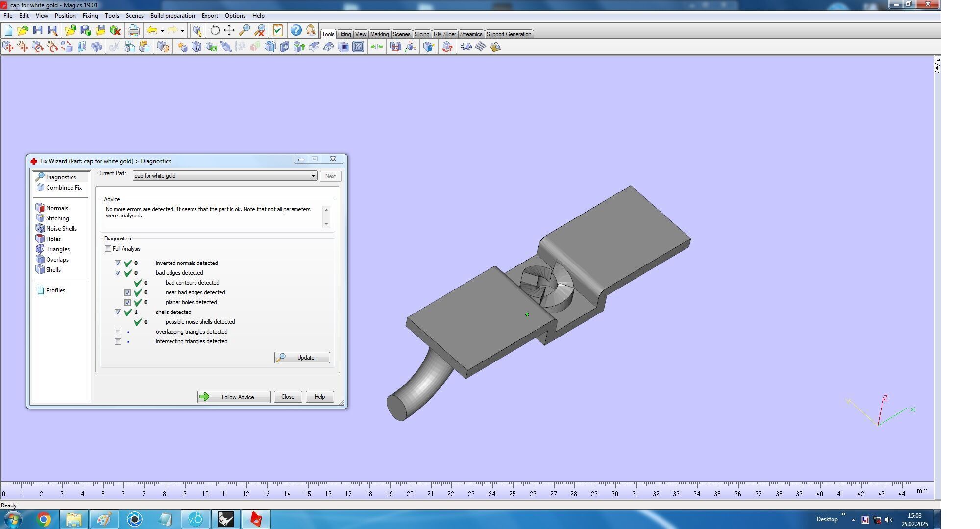The width and height of the screenshot is (980, 529).
Task: Click the Zoom magnifier tool
Action: pyautogui.click(x=244, y=30)
